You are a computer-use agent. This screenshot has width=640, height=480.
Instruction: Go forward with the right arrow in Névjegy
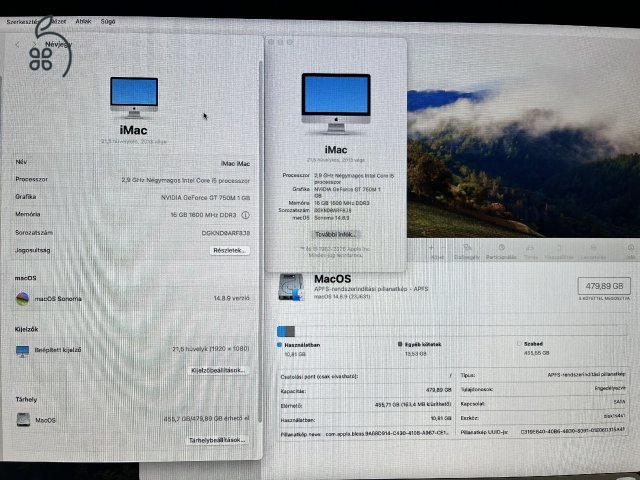pyautogui.click(x=34, y=44)
